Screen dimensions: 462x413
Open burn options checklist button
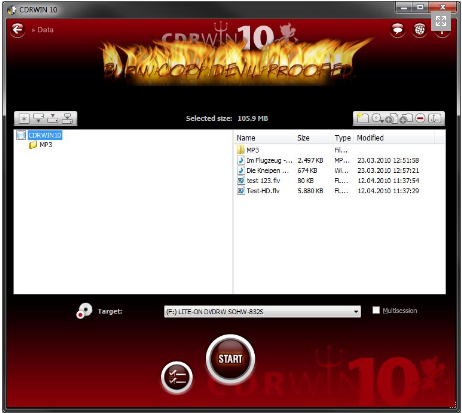click(177, 377)
